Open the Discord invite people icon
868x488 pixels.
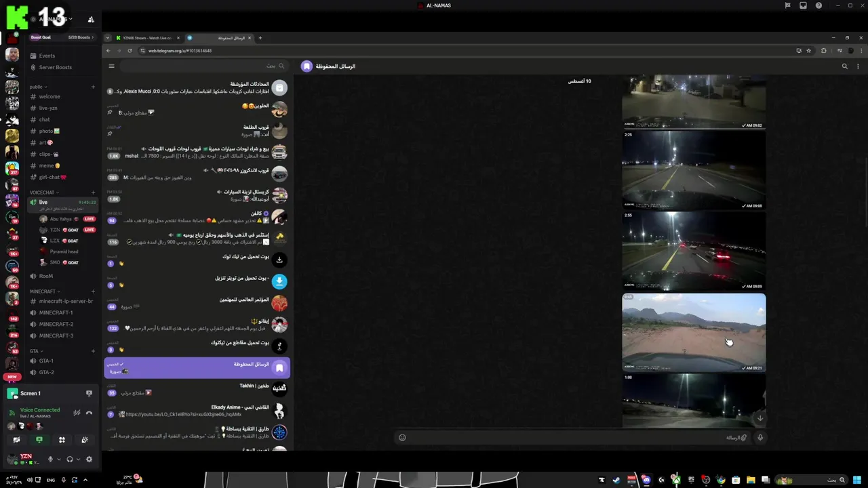91,20
